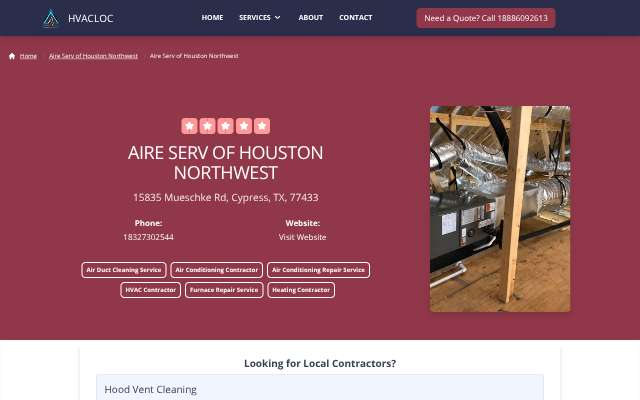This screenshot has height=400, width=640.
Task: Expand the Services dropdown chevron
Action: (x=278, y=18)
